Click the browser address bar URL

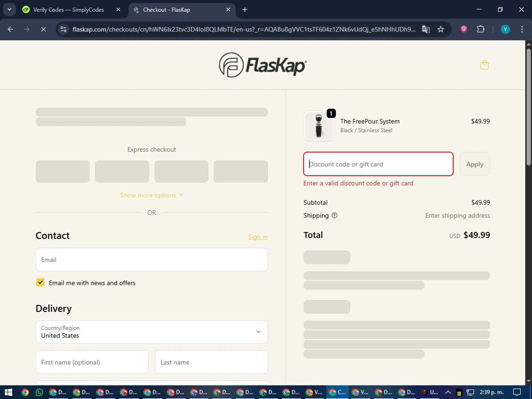coord(244,29)
